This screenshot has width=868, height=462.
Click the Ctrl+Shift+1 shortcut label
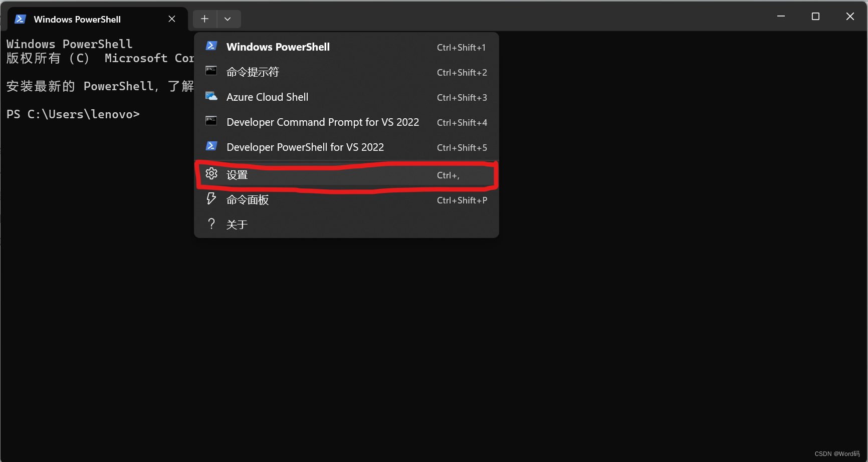click(x=461, y=48)
